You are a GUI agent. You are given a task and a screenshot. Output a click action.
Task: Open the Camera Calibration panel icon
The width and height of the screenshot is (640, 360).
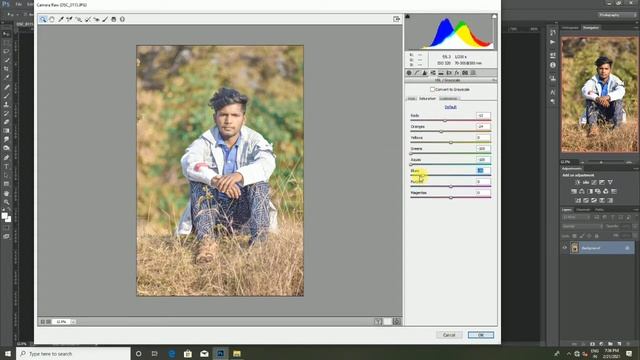tap(465, 73)
